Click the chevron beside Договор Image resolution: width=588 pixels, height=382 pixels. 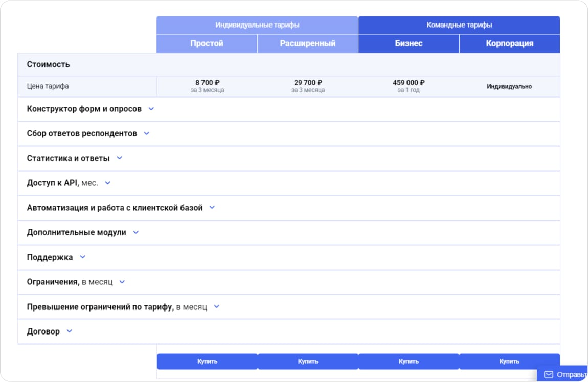70,331
